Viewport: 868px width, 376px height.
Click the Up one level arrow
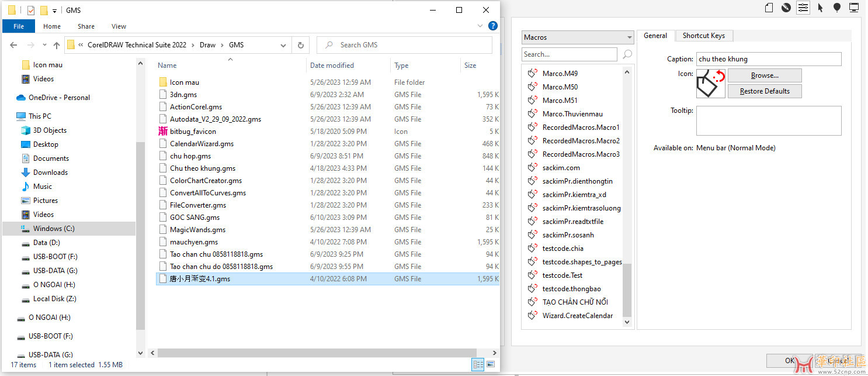pos(56,45)
